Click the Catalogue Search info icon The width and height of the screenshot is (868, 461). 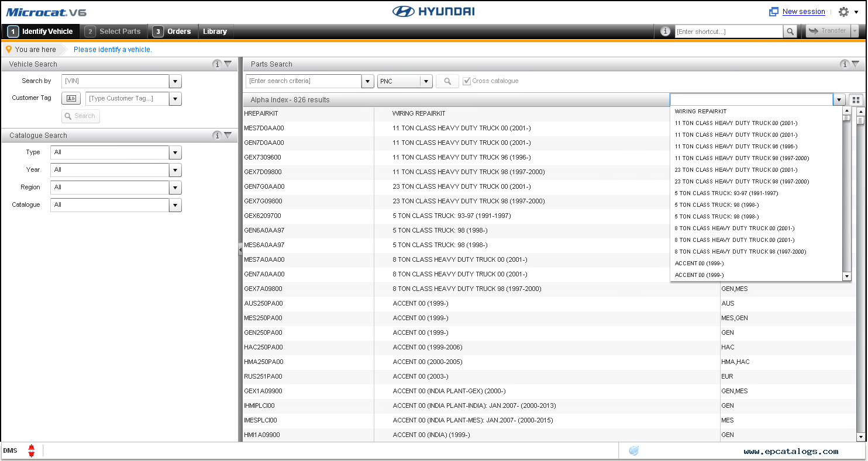click(x=217, y=136)
